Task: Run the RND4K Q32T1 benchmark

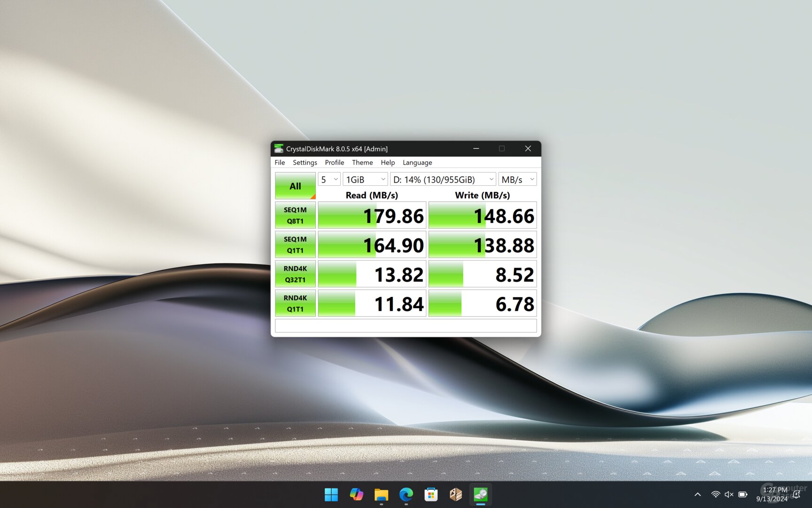Action: point(295,274)
